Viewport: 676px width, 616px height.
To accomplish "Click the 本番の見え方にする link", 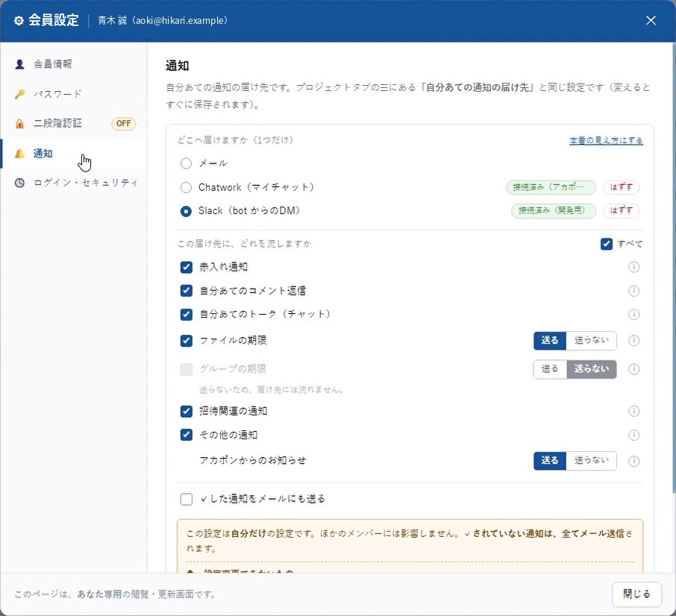I will pyautogui.click(x=606, y=140).
